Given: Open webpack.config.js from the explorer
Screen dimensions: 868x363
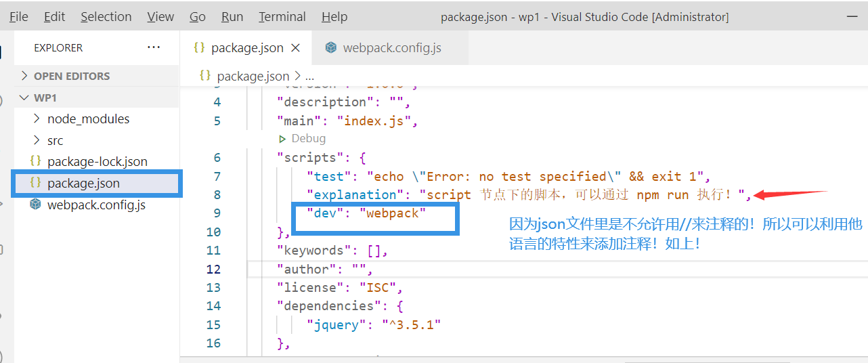Looking at the screenshot, I should (x=96, y=205).
